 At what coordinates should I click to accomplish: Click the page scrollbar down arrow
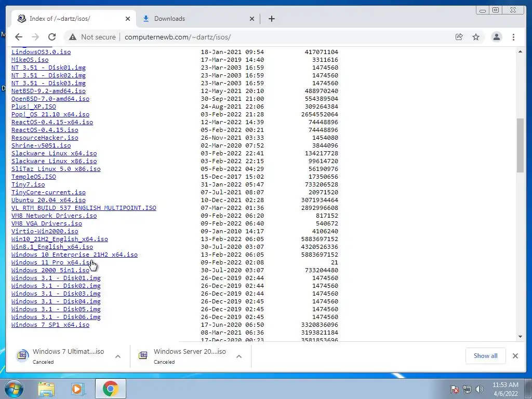(520, 337)
